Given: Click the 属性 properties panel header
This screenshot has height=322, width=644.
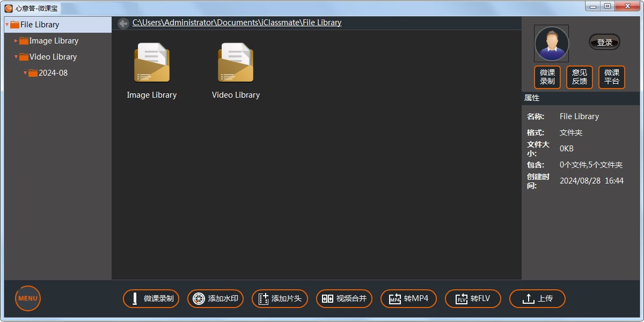Looking at the screenshot, I should coord(581,98).
